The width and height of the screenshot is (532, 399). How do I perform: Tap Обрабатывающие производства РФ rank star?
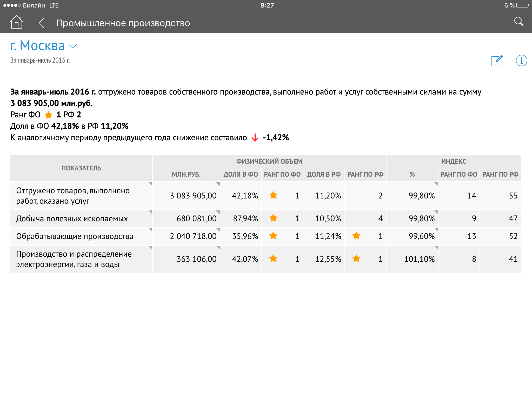(x=356, y=236)
